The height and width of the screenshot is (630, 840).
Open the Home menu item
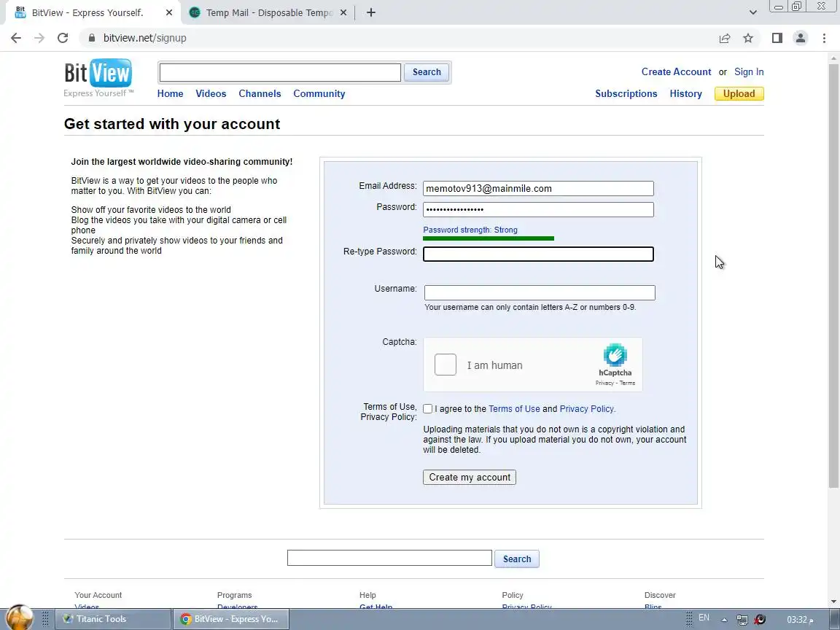coord(170,94)
